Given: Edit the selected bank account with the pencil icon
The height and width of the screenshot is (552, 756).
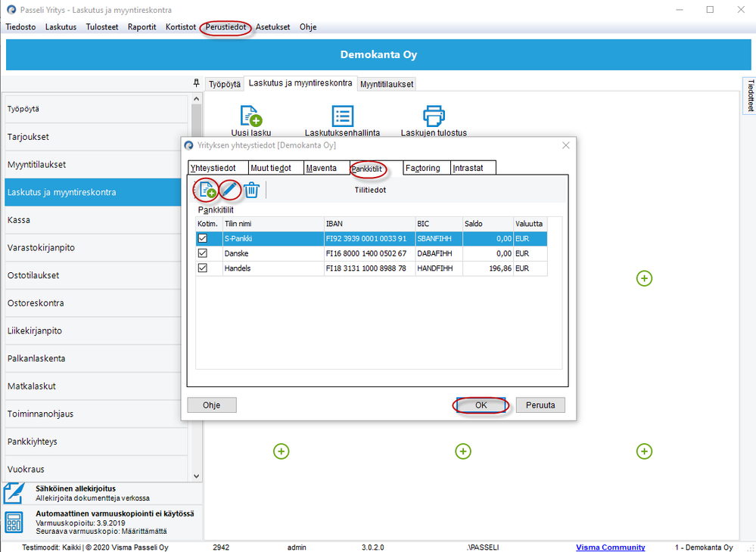Looking at the screenshot, I should pyautogui.click(x=230, y=189).
